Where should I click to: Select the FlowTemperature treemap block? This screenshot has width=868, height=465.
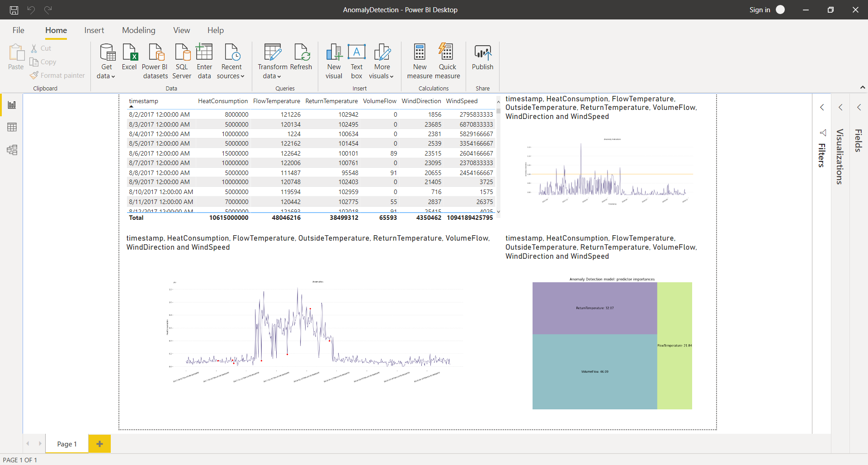[x=675, y=346]
